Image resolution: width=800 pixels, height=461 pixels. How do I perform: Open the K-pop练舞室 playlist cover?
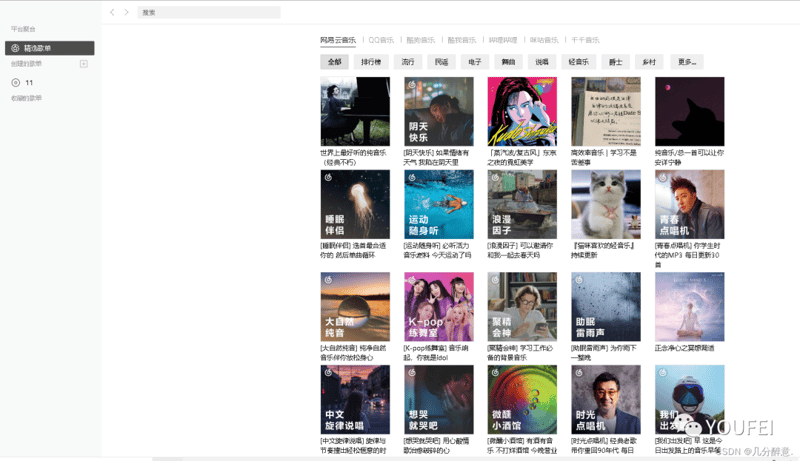439,306
